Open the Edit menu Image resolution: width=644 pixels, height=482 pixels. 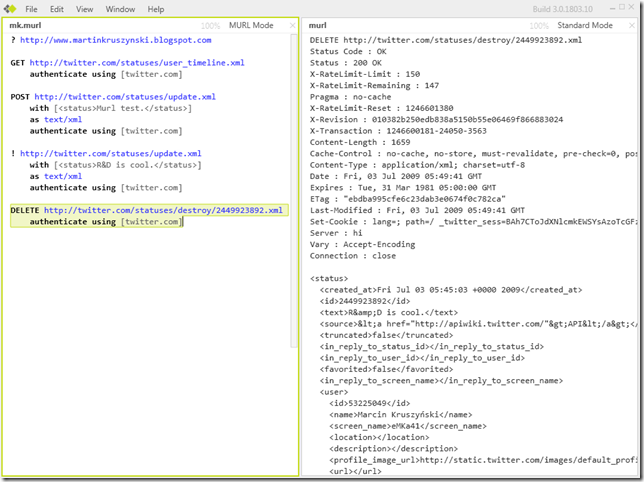pyautogui.click(x=57, y=9)
